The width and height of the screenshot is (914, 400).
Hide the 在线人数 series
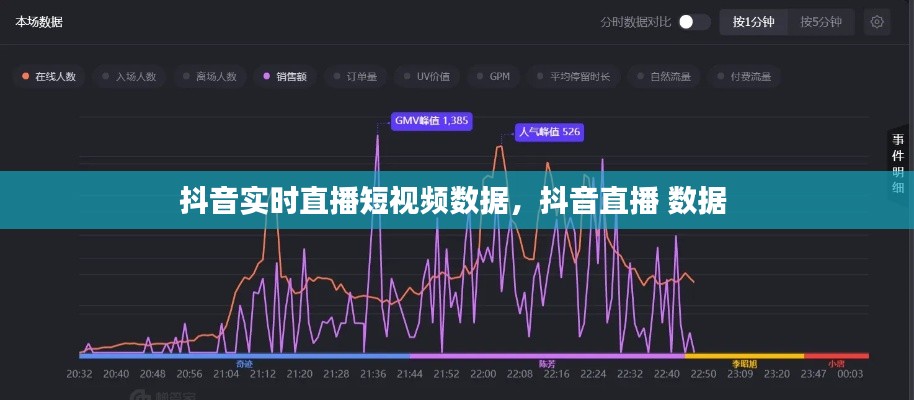click(x=50, y=76)
